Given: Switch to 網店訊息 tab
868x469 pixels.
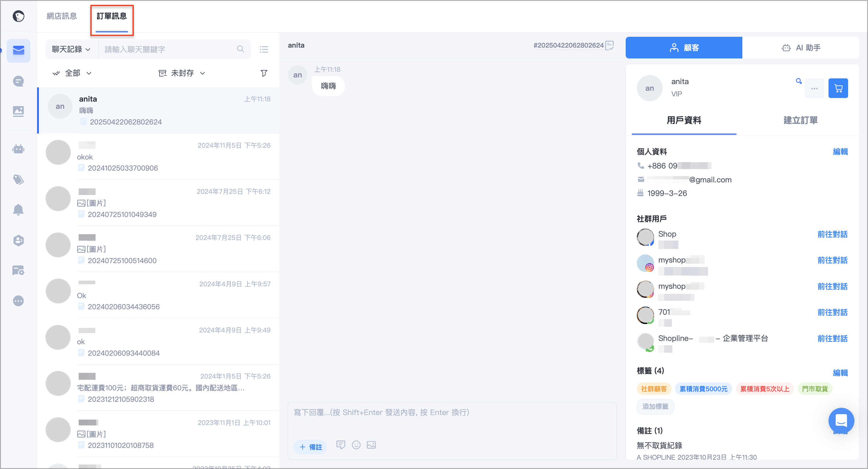Looking at the screenshot, I should (62, 16).
